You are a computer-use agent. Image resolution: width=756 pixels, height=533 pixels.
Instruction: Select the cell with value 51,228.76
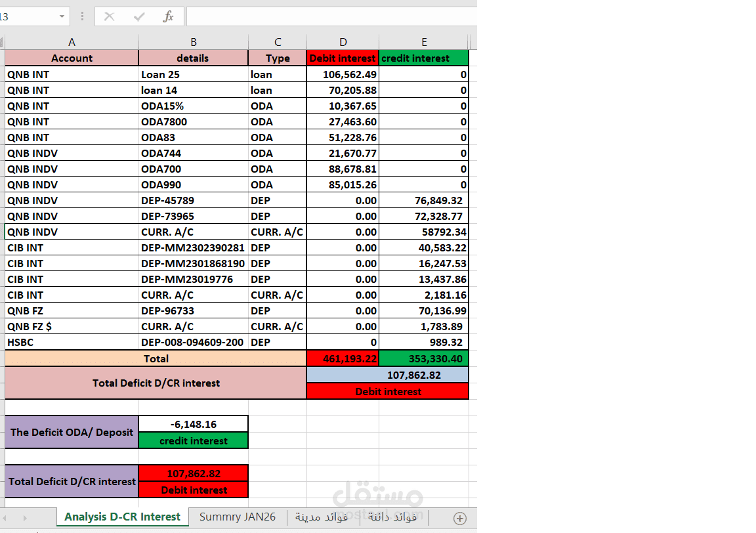[x=343, y=137]
